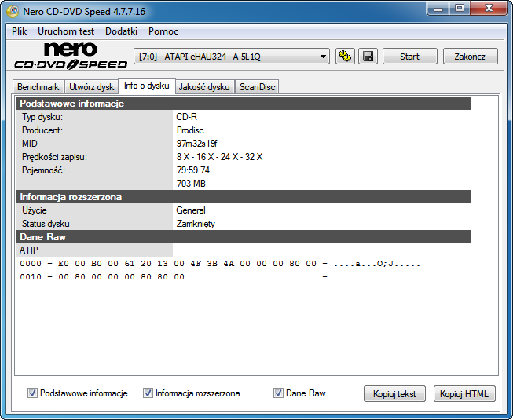This screenshot has height=420, width=513.
Task: Click the 0010 raw hex data row
Action: click(198, 277)
